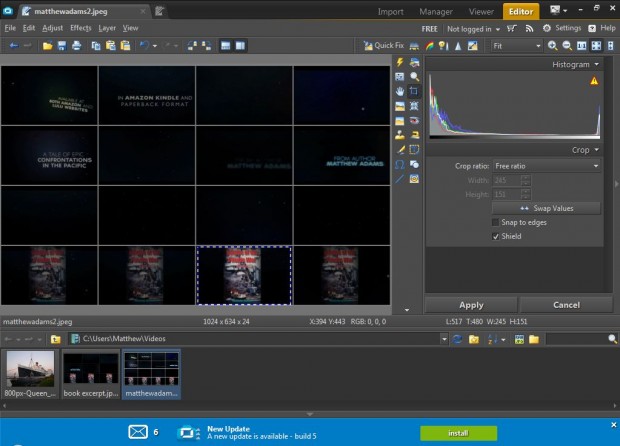The image size is (620, 446).
Task: Select the red eye removal tool
Action: [x=414, y=121]
